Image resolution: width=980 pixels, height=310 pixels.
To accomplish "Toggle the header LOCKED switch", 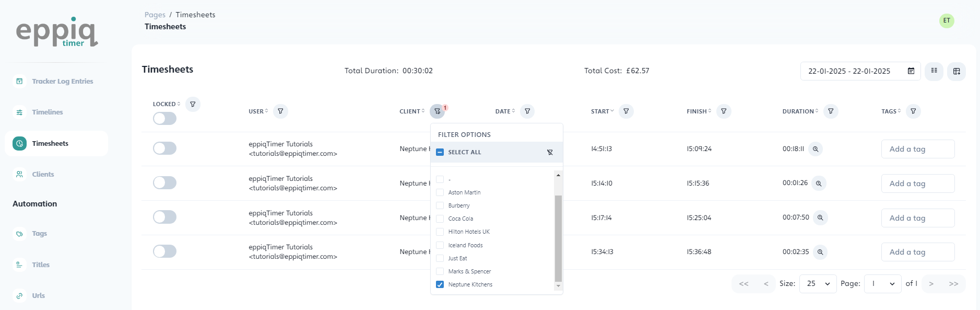I will (164, 119).
